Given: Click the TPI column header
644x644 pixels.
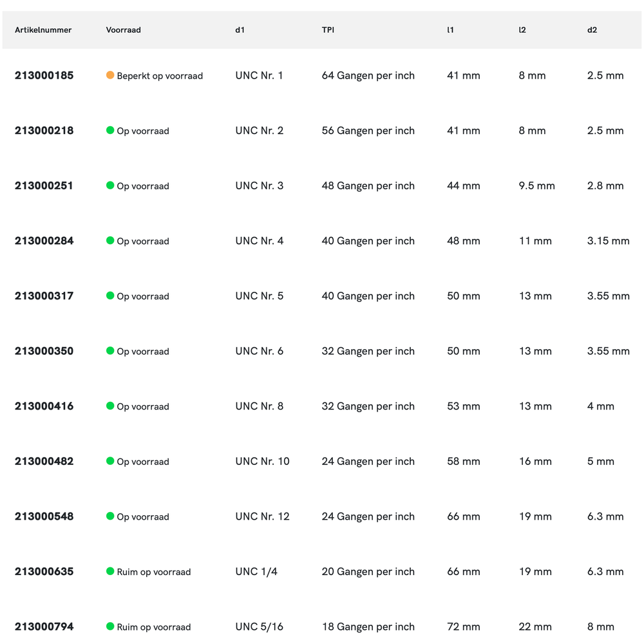Looking at the screenshot, I should (x=328, y=30).
